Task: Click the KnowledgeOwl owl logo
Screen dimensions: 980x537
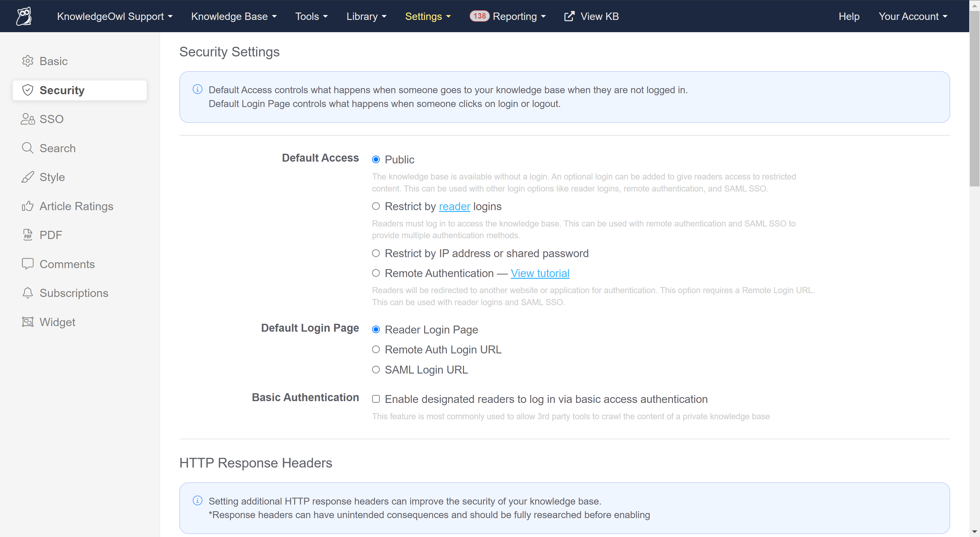Action: (x=23, y=16)
